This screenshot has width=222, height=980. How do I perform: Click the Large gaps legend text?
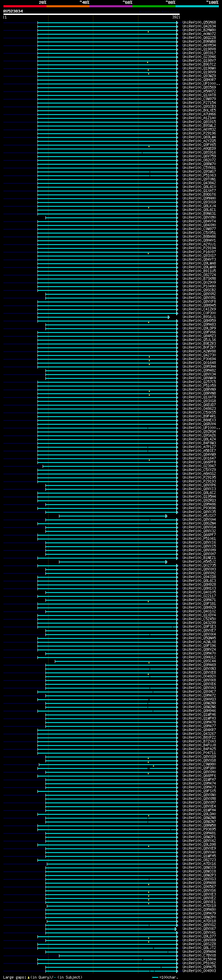(43, 977)
